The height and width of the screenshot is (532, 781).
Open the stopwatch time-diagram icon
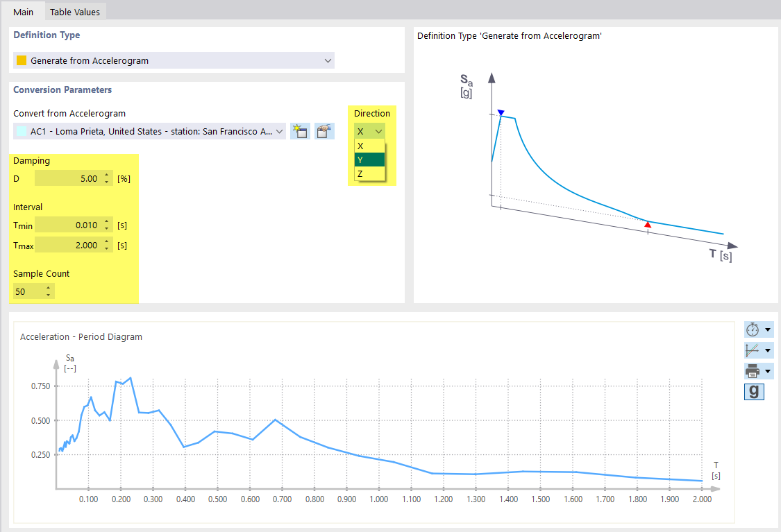click(x=752, y=329)
